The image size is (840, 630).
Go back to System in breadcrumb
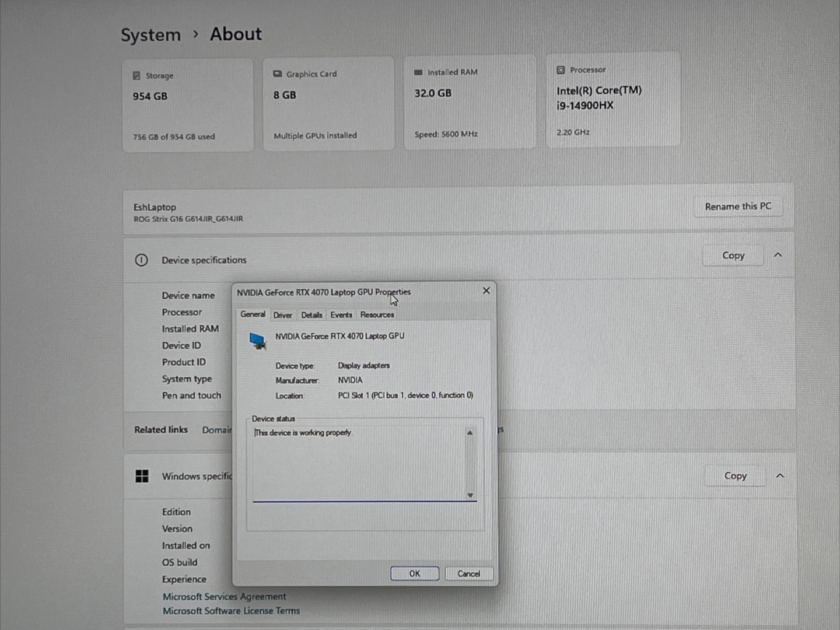[150, 35]
